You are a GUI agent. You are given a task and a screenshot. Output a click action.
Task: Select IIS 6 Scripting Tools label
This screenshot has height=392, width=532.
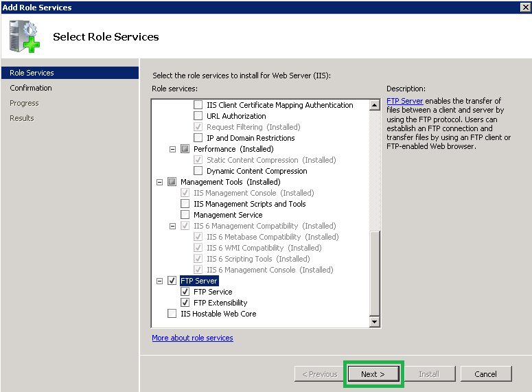258,259
